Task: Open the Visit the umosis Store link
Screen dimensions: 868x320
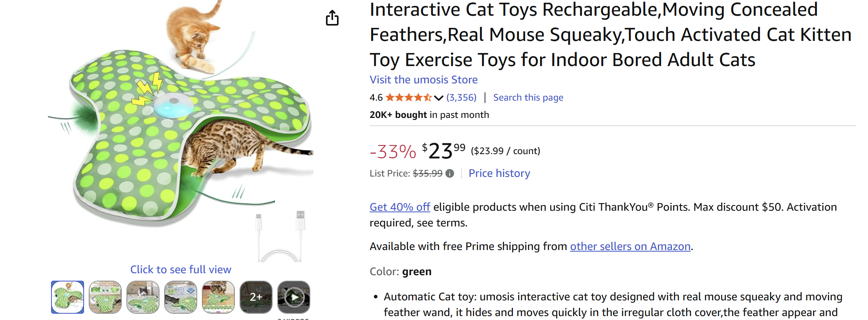Action: click(x=423, y=80)
